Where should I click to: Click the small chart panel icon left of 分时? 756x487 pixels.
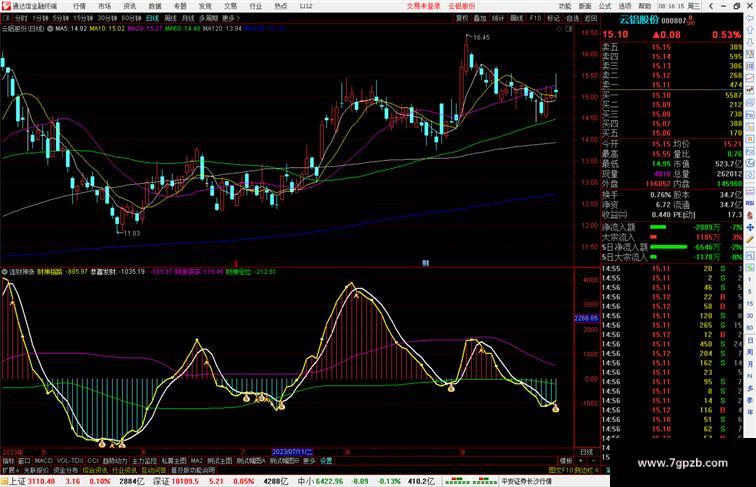coord(6,18)
